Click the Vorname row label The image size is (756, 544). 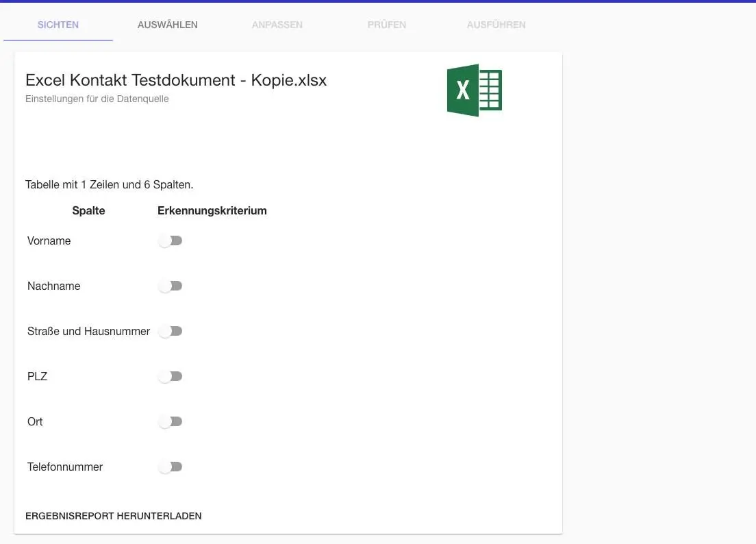point(49,240)
